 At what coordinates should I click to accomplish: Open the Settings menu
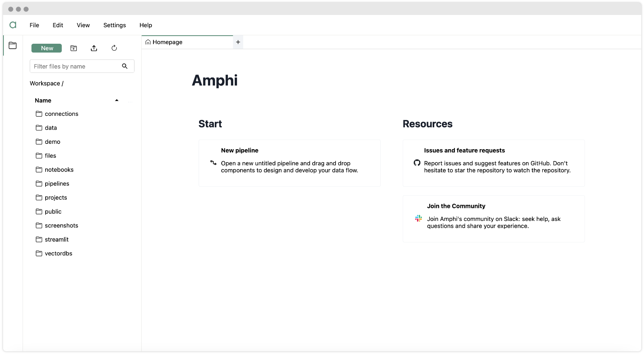pyautogui.click(x=115, y=25)
